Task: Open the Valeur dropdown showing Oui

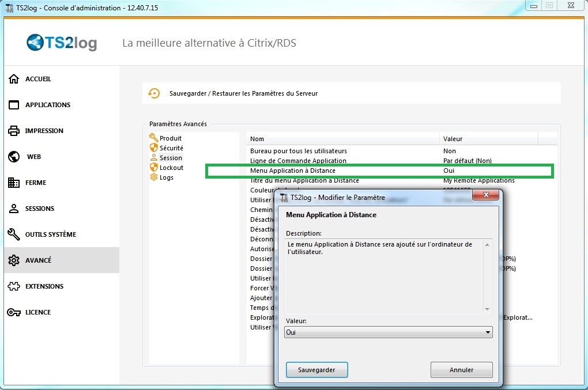Action: [388, 332]
